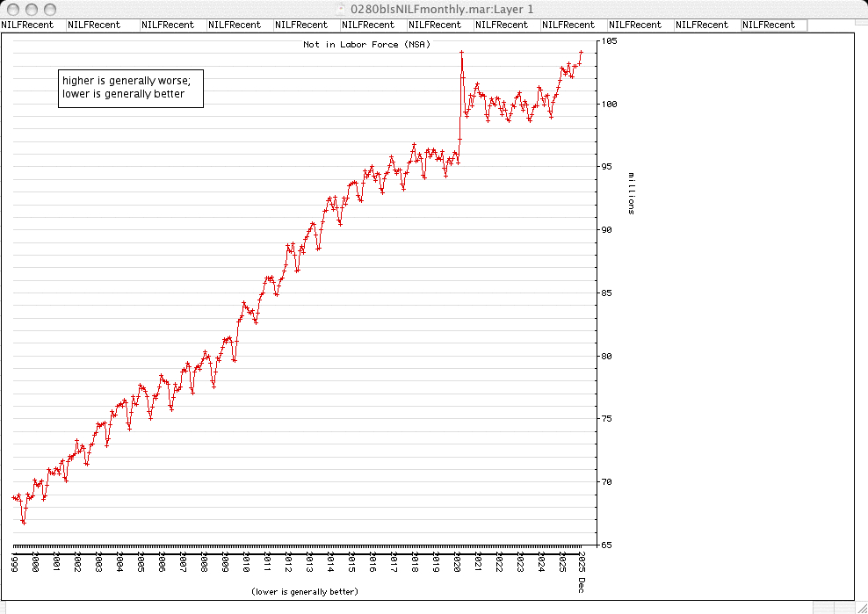Click the 65 value on the y-axis

(x=607, y=545)
